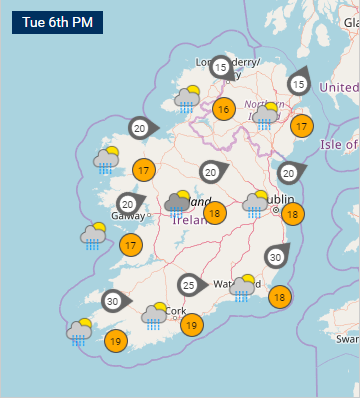The height and width of the screenshot is (399, 360).
Task: Select the rain icon west of Cork
Action: 154,316
